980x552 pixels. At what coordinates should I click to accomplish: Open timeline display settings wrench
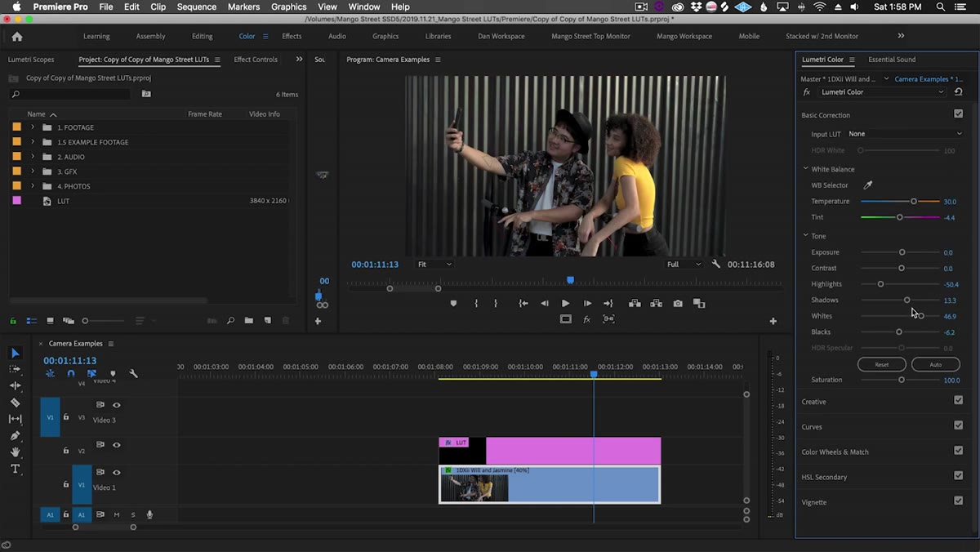(133, 373)
